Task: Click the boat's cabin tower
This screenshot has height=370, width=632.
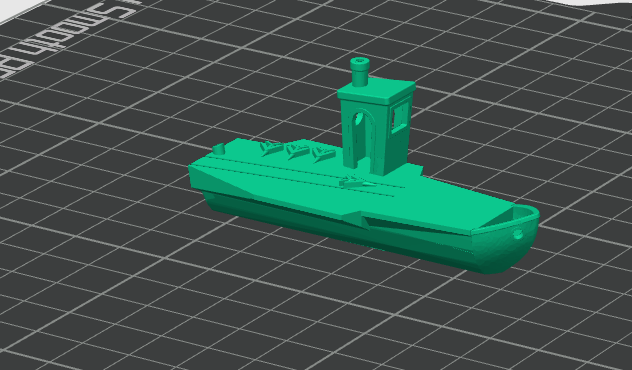Action: coord(376,127)
